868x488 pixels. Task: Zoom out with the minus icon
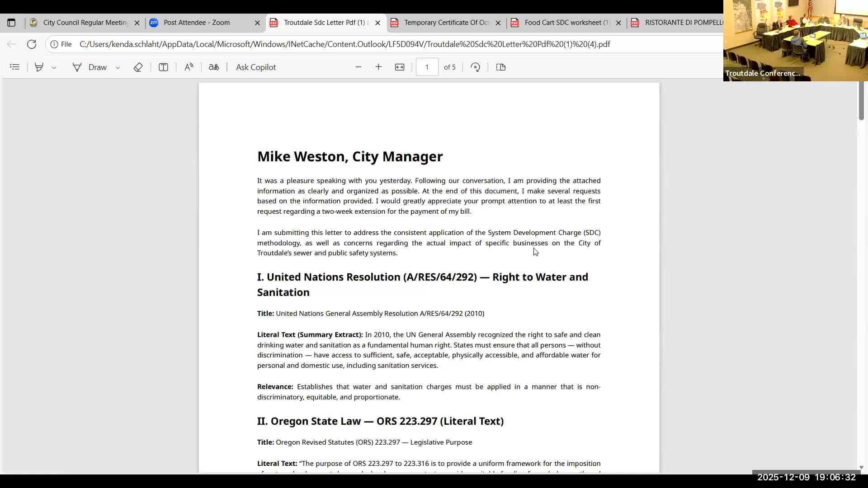click(359, 67)
